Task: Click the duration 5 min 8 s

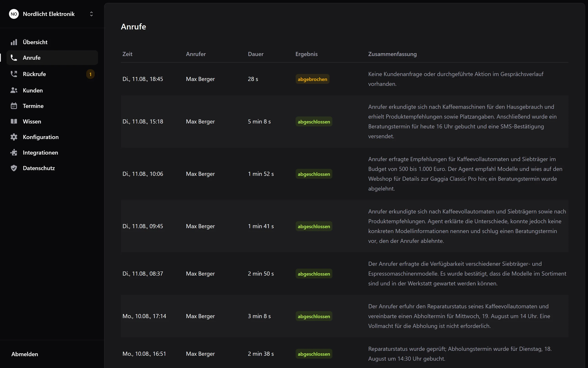Action: 259,121
